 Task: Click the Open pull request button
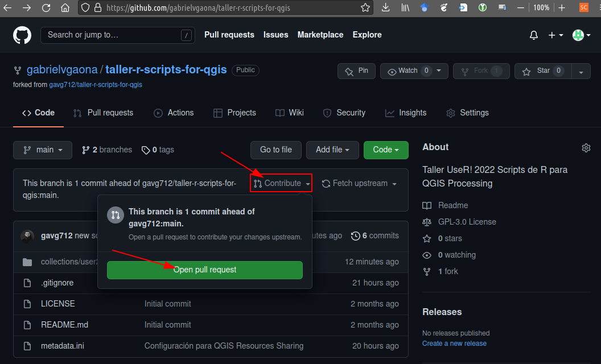pos(204,270)
